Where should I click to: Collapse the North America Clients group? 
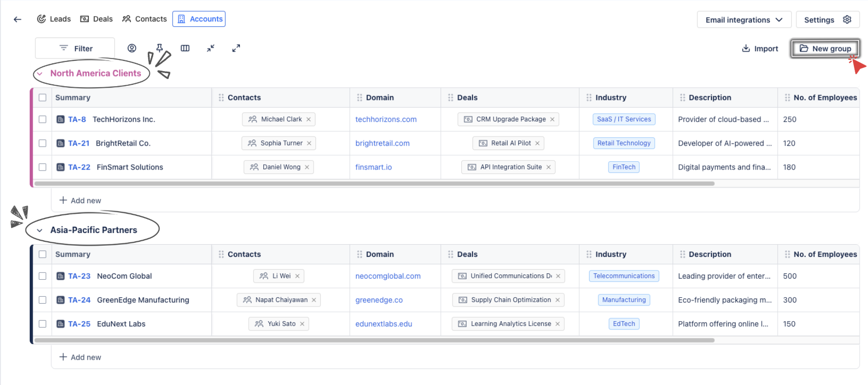tap(40, 74)
